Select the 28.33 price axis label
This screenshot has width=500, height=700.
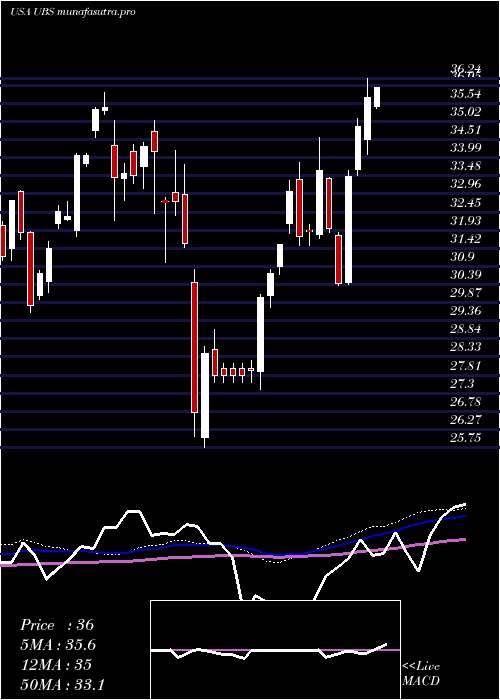[465, 347]
